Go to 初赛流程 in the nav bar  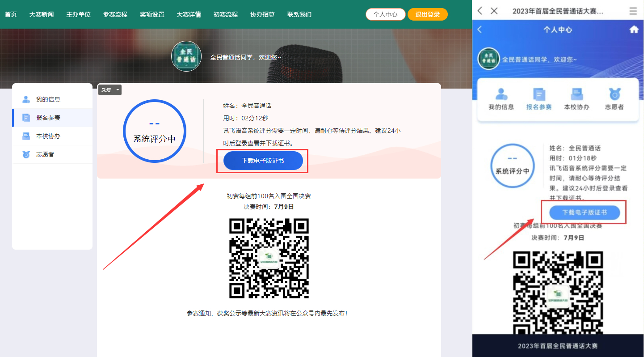pos(226,14)
